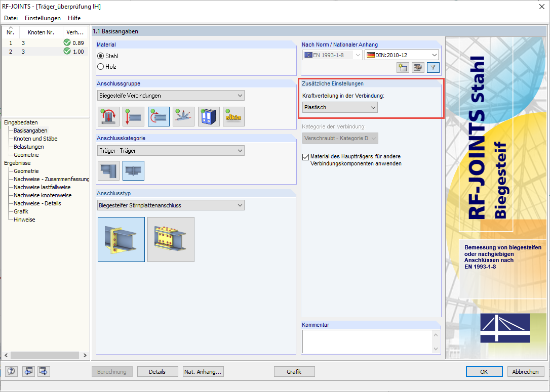The height and width of the screenshot is (392, 550).
Task: Go to previous module window icon
Action: coord(28,371)
